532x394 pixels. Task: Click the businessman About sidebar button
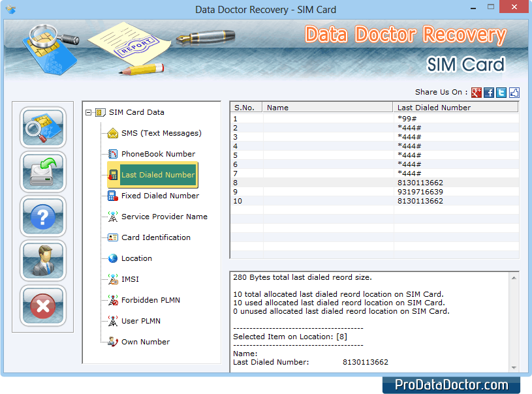(x=42, y=260)
